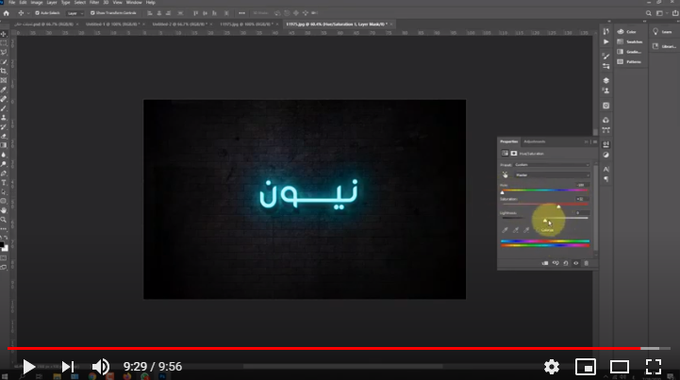Open Photoshop search icon at top right
The image size is (680, 380).
649,13
